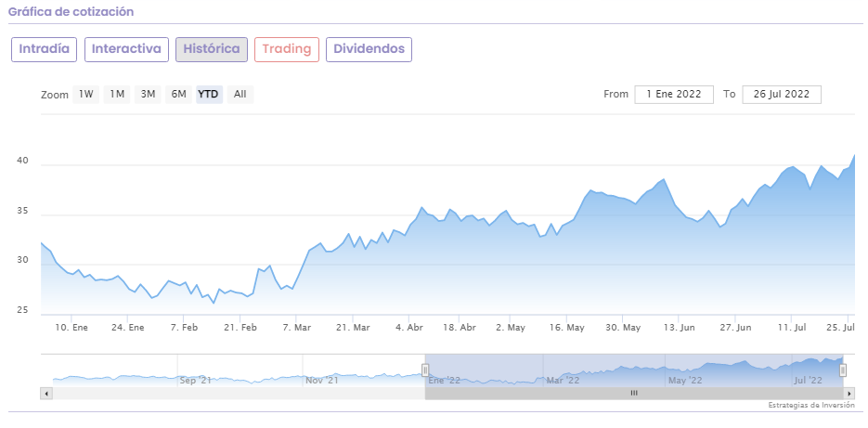Zoom chart to 3M

click(x=148, y=94)
